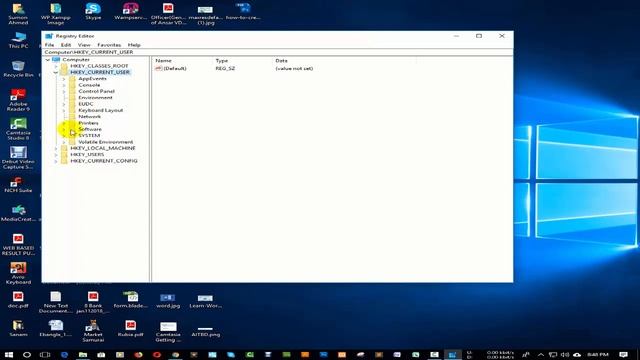This screenshot has height=360, width=640.
Task: Select the Printers key label
Action: coord(89,123)
